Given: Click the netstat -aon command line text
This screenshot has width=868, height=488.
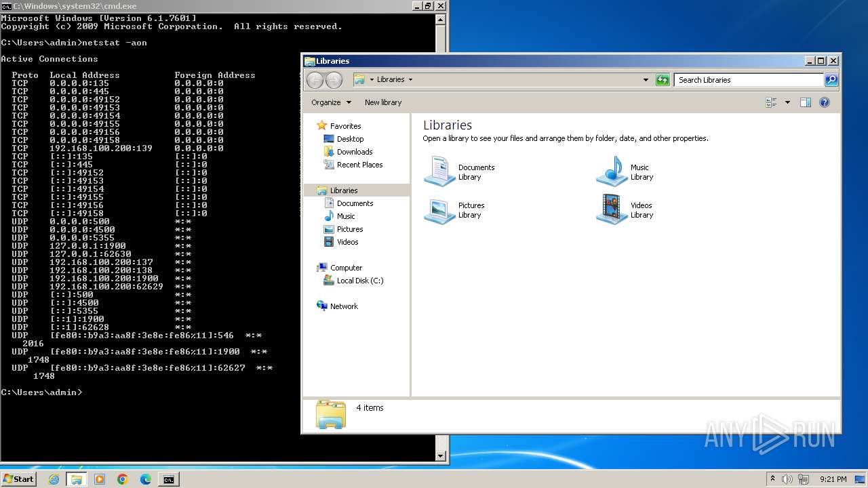Looking at the screenshot, I should [114, 43].
